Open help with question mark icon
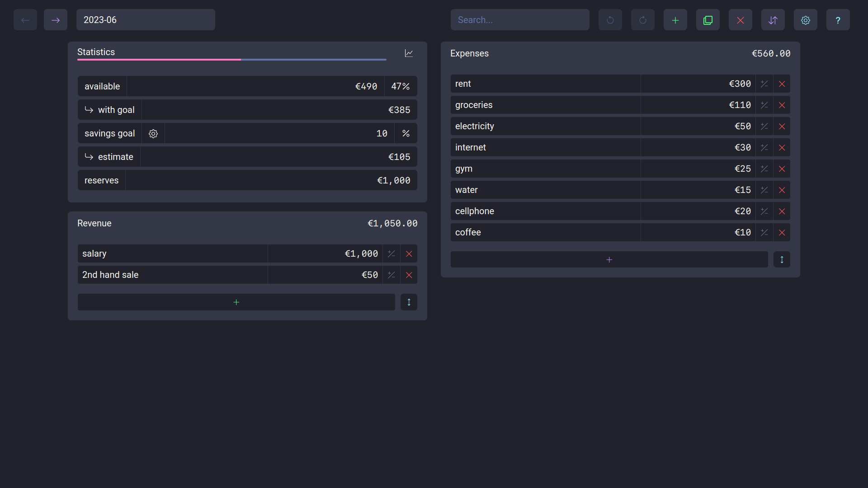868x488 pixels. 838,20
